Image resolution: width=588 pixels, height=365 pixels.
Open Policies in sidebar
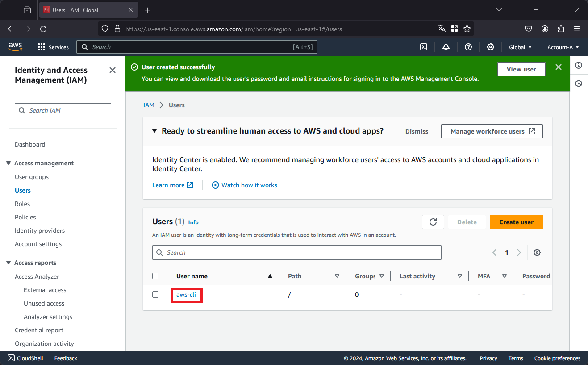coord(25,217)
